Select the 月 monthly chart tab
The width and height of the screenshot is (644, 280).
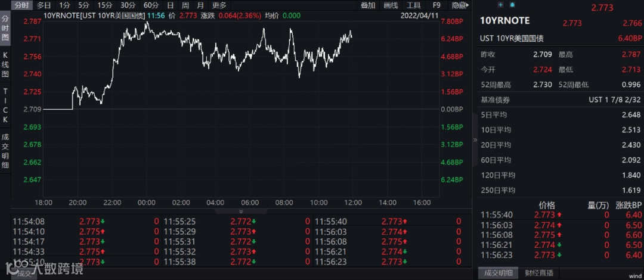click(200, 5)
